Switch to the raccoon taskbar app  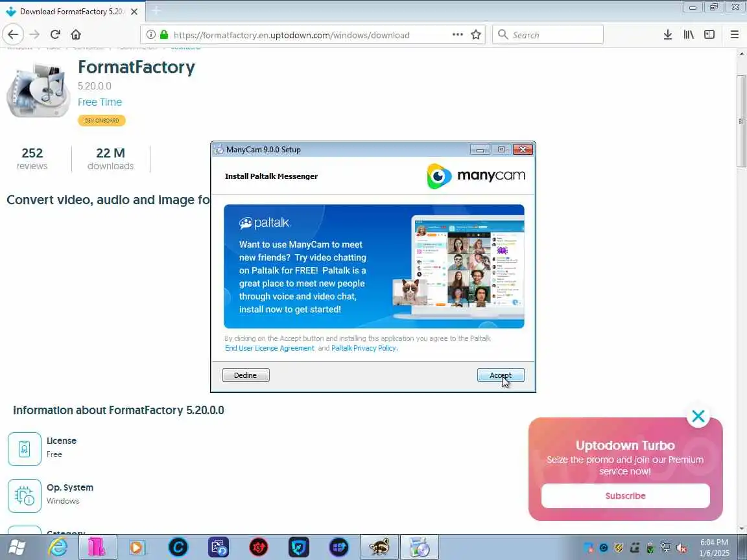pyautogui.click(x=379, y=548)
